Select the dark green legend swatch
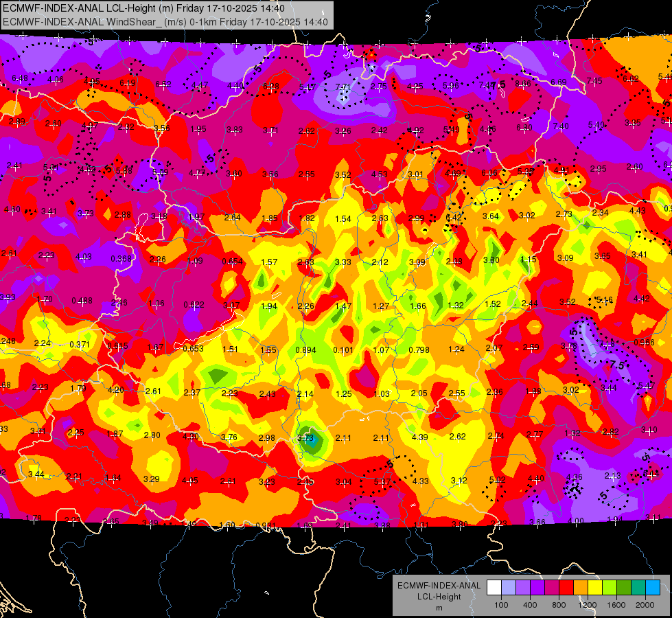The image size is (672, 618). pos(623,588)
